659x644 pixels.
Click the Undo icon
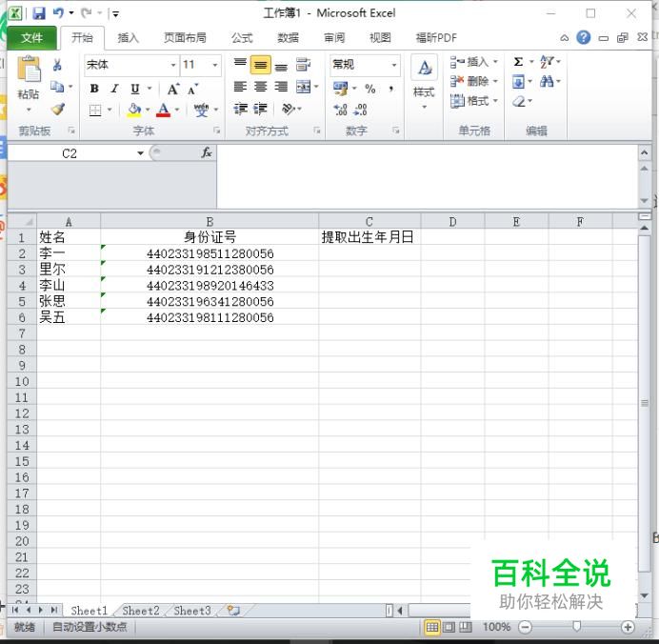tap(58, 13)
